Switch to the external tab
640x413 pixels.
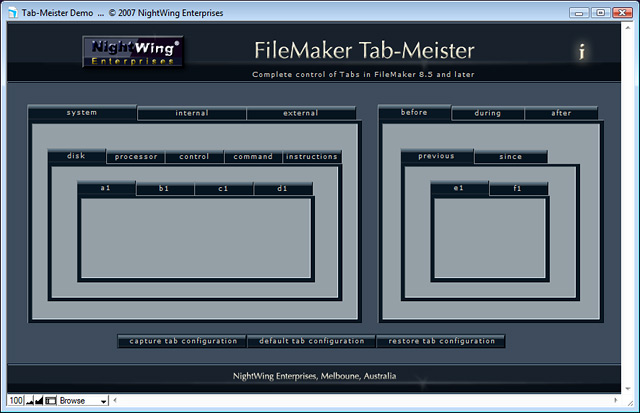tap(301, 113)
